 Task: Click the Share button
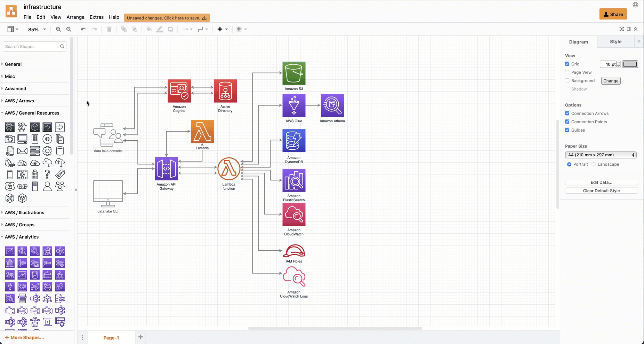point(613,14)
